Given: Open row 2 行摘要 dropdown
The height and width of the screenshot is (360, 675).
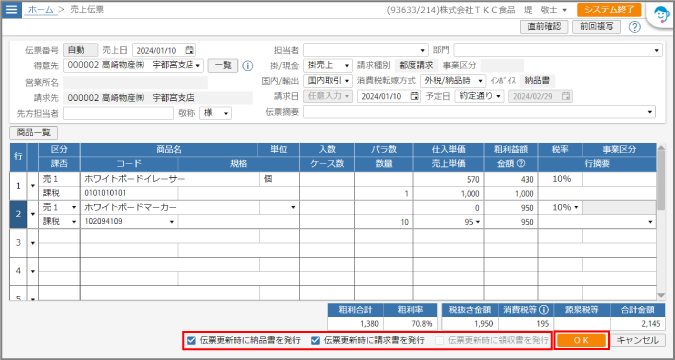Looking at the screenshot, I should 650,222.
